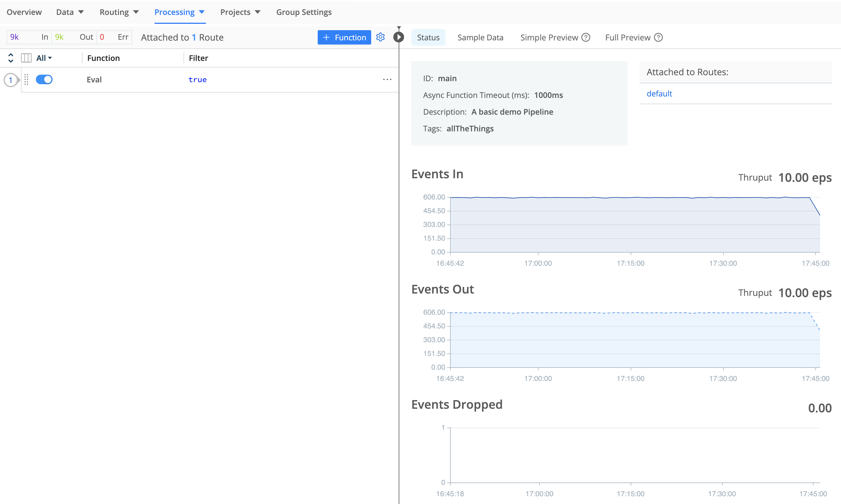Click the Attached to Routes heading
841x504 pixels.
(687, 72)
